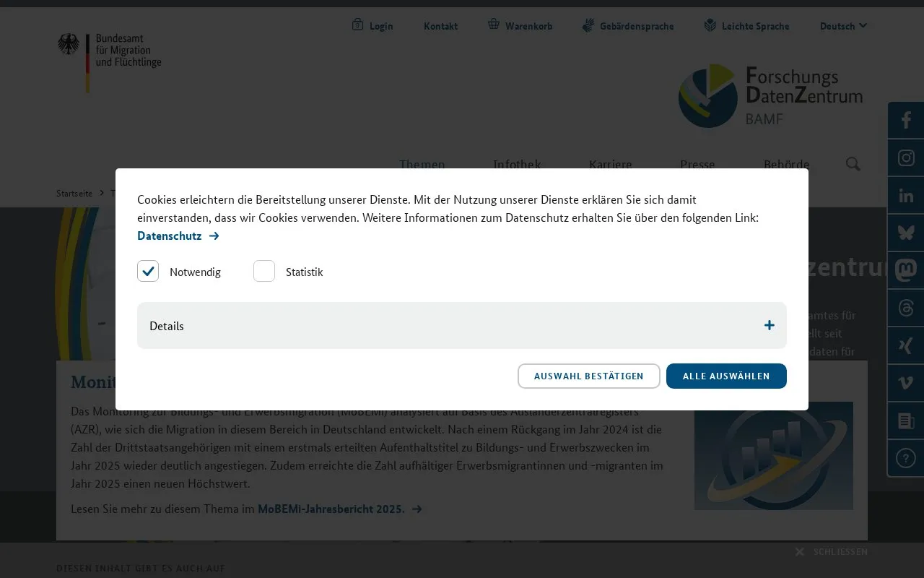Open the newsletter sidebar icon

pyautogui.click(x=906, y=420)
